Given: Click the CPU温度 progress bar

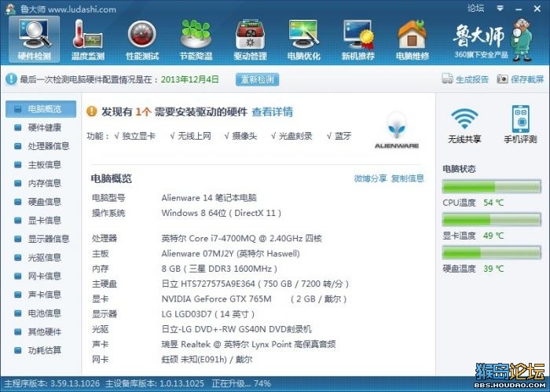Looking at the screenshot, I should tap(491, 186).
